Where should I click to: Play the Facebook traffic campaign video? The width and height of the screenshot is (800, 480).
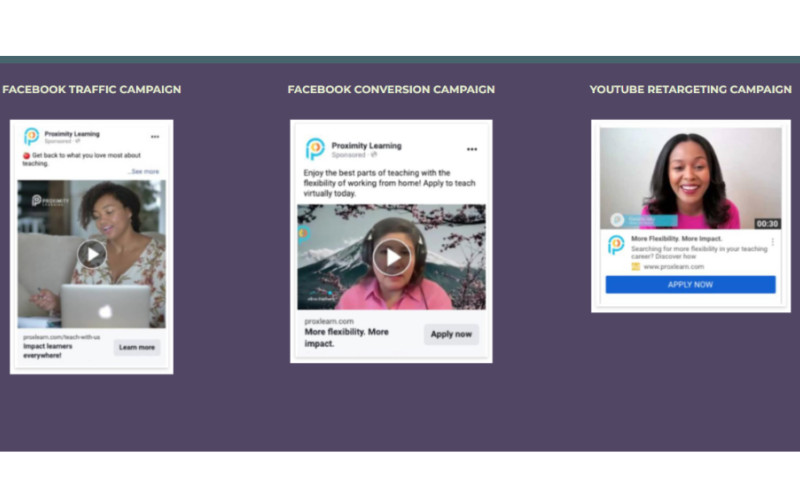[91, 254]
